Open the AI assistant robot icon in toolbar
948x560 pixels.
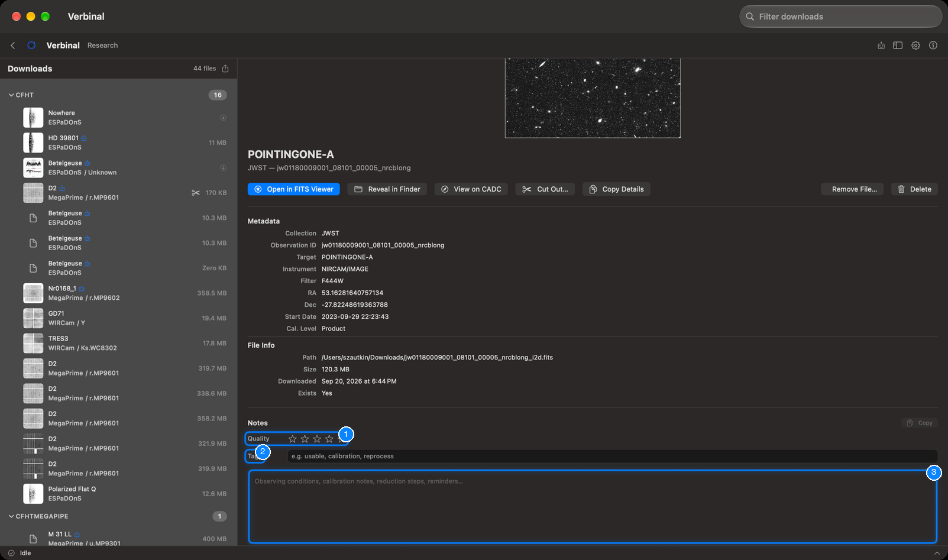tap(881, 46)
